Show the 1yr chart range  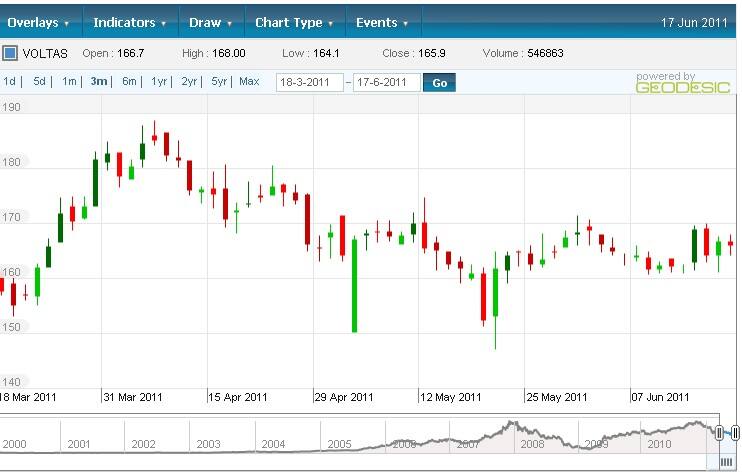click(159, 81)
